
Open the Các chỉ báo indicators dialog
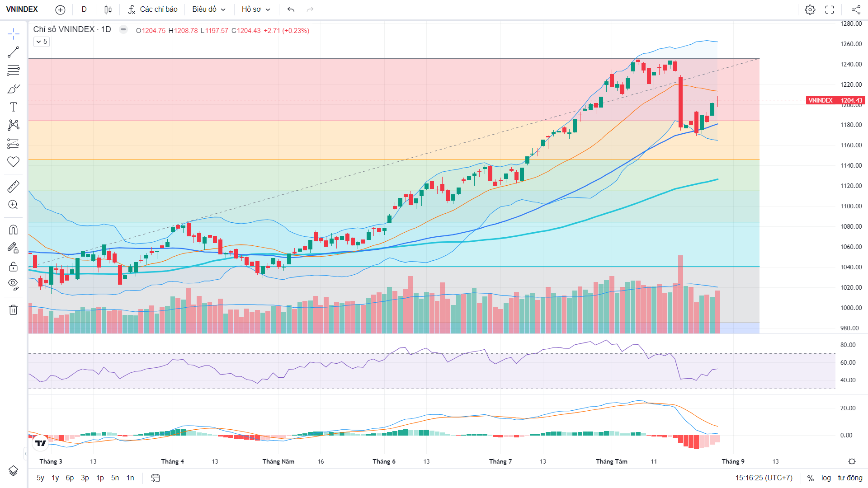[x=153, y=9]
